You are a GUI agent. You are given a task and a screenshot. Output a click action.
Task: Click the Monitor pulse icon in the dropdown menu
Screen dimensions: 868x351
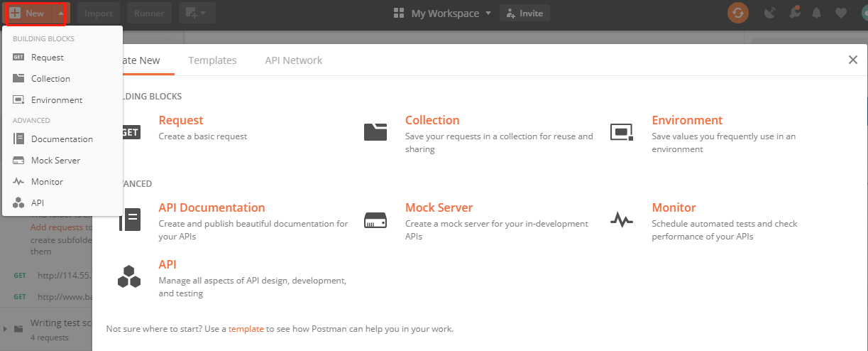[x=18, y=182]
